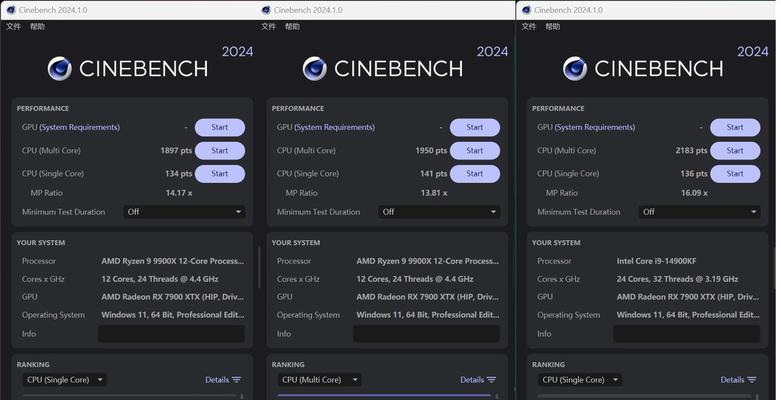Start CPU Multi Core test in middle window
This screenshot has height=400, width=781.
tap(475, 150)
